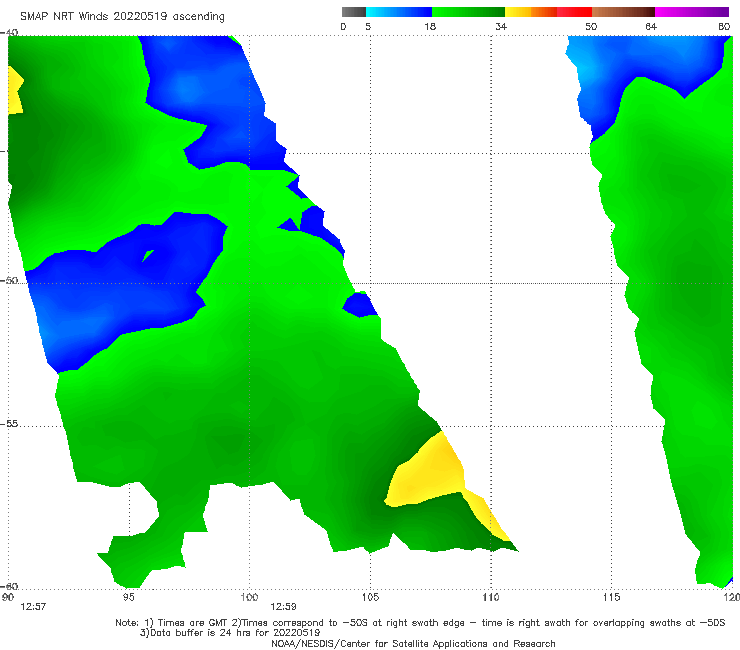Image resolution: width=740 pixels, height=650 pixels.
Task: Click the blue 5-18 colorbar segment
Action: [399, 12]
